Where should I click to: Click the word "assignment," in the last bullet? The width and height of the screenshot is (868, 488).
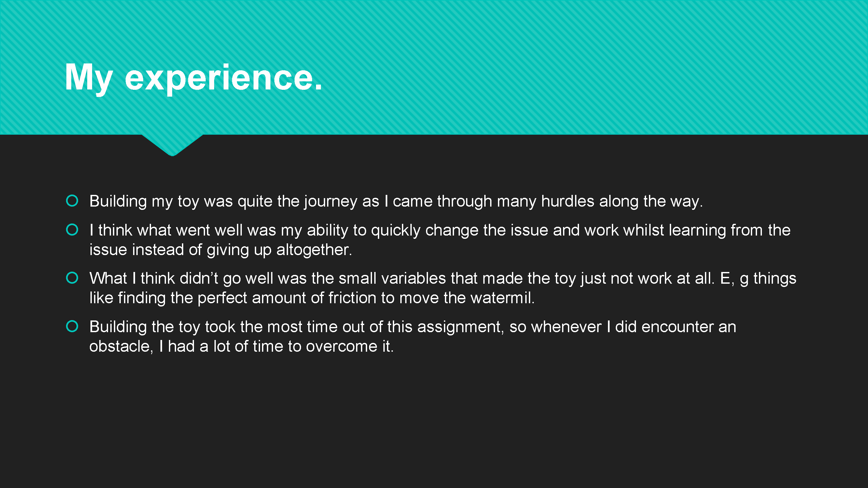click(461, 327)
